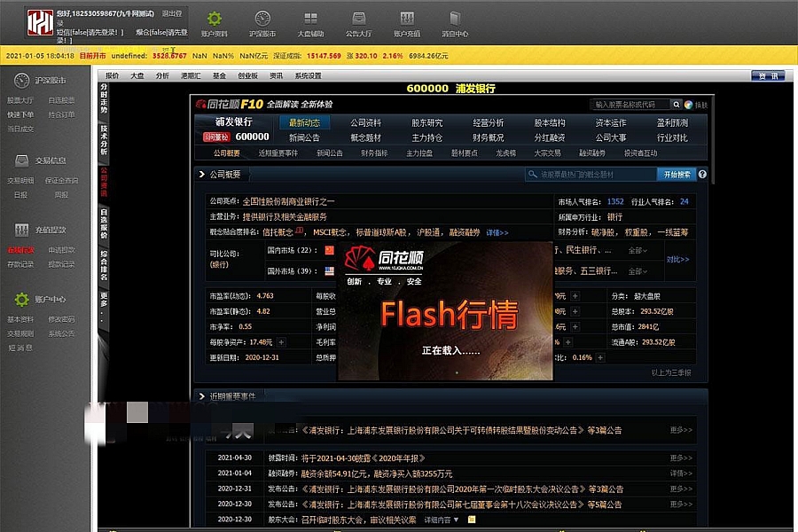Focus the hot concept search field
The width and height of the screenshot is (798, 532).
click(x=591, y=174)
